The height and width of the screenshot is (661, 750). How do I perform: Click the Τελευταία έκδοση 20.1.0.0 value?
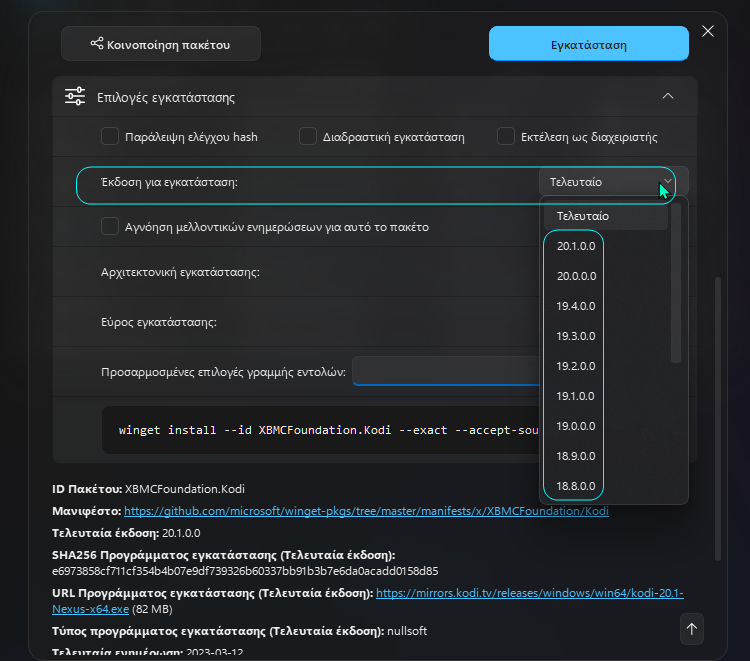click(x=181, y=533)
